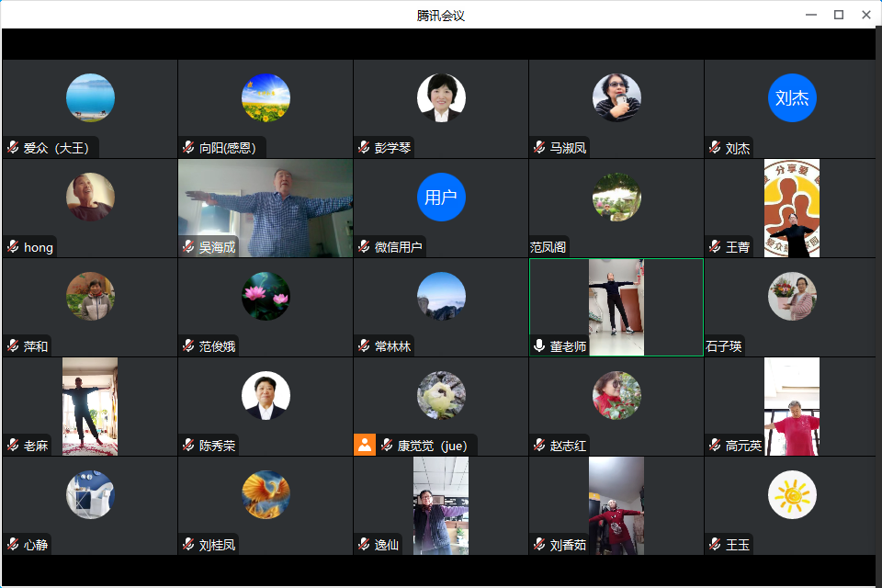
Task: Click the active microphone icon for 董老师
Action: (539, 346)
